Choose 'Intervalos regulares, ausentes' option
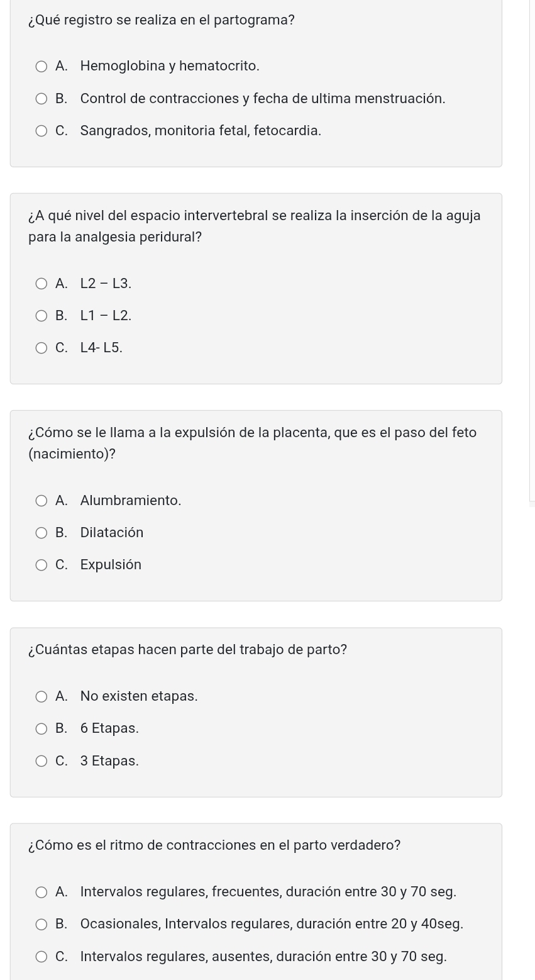This screenshot has width=535, height=980. 41,957
